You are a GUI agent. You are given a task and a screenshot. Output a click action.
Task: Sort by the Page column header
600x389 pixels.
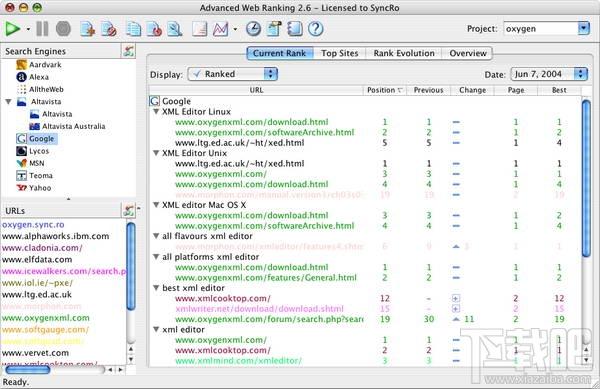516,90
